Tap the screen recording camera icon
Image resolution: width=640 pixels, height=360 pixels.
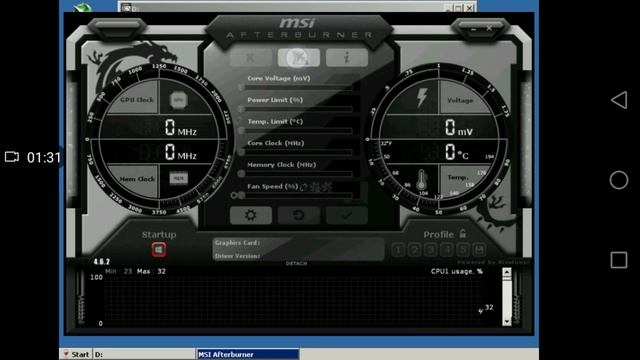(12, 157)
